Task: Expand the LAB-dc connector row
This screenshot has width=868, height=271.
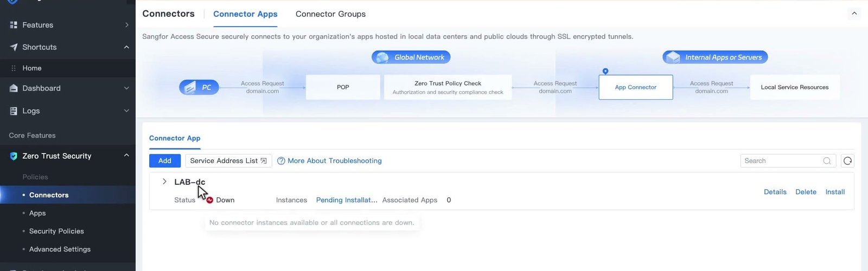Action: (164, 182)
